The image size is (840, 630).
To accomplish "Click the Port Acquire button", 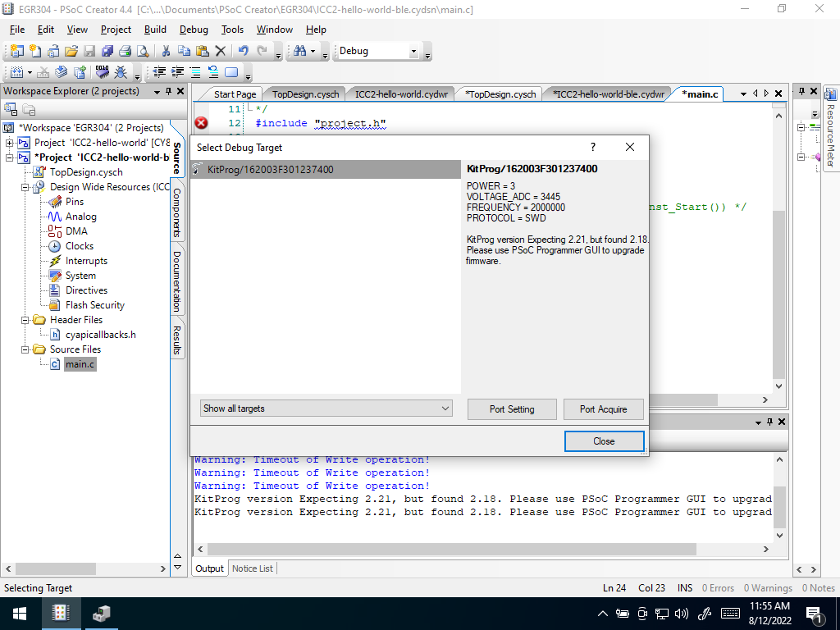I will (x=603, y=409).
